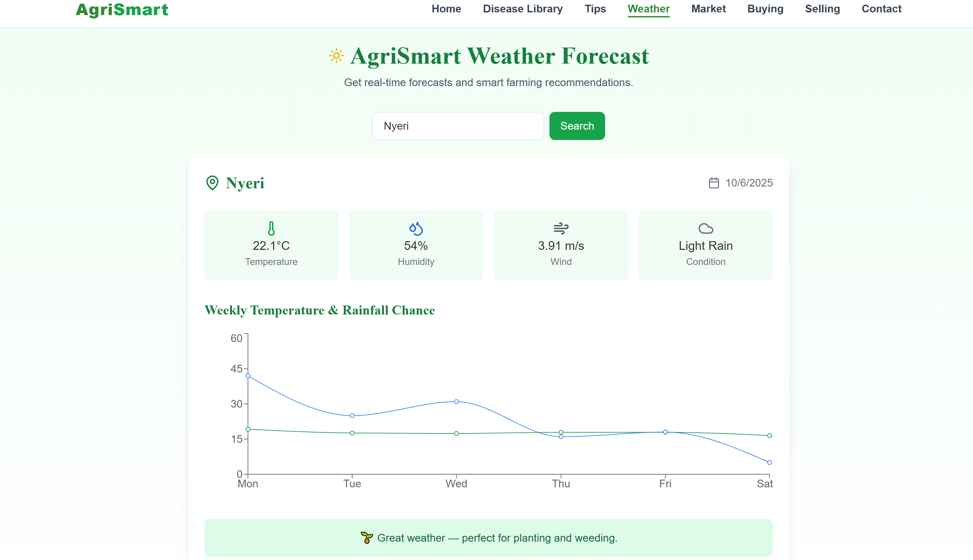Viewport: 973px width, 560px height.
Task: Click the green data point above Sat
Action: click(x=770, y=436)
